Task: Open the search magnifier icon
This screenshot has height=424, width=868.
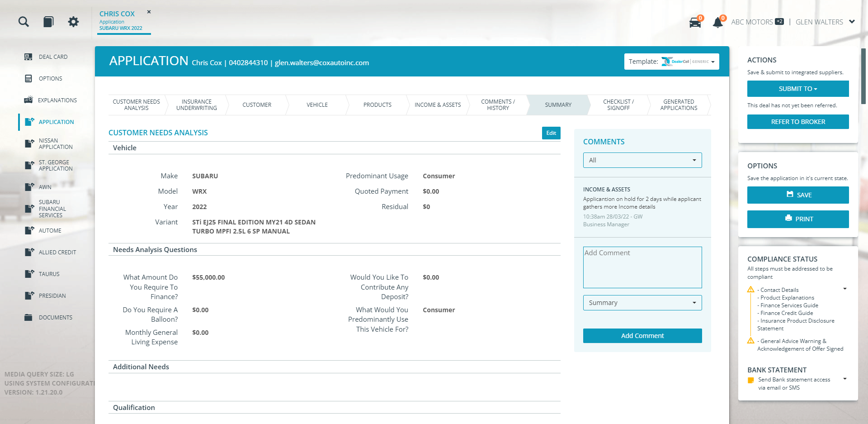Action: tap(24, 22)
